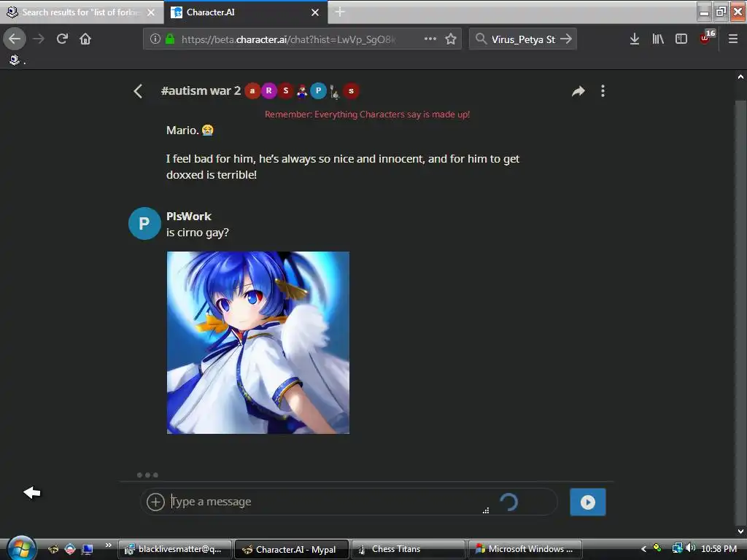This screenshot has width=747, height=560.
Task: Open the Microsoft Windows taskbar window
Action: 525,549
